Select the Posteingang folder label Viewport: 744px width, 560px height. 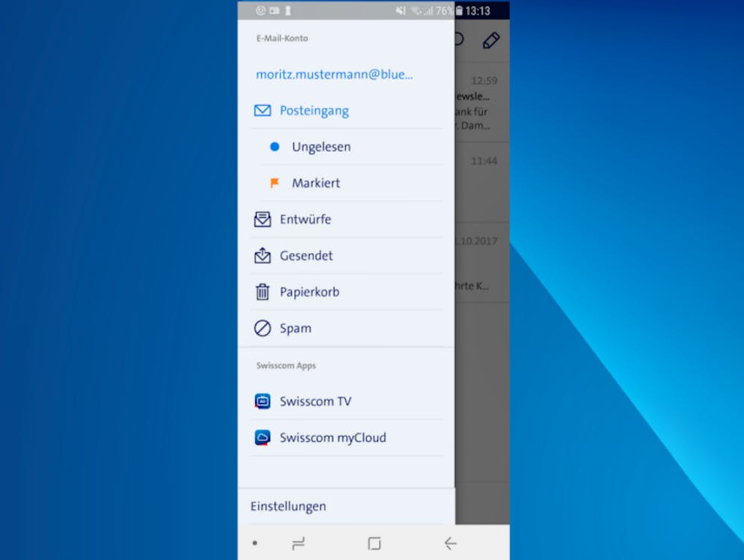314,111
